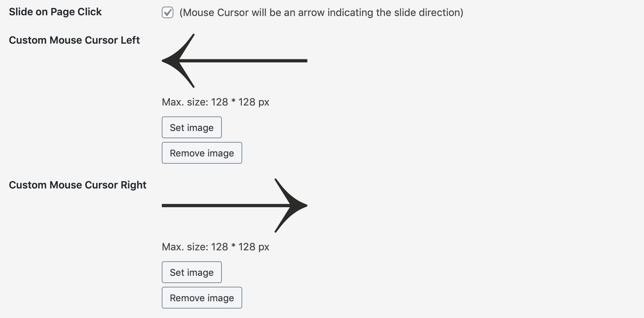Viewport: 644px width, 318px height.
Task: Click the Max. size text below the left arrow
Action: pyautogui.click(x=215, y=102)
